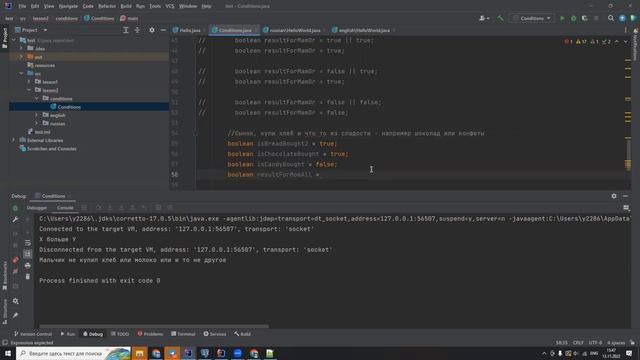Collapse the conditions package

37,98
